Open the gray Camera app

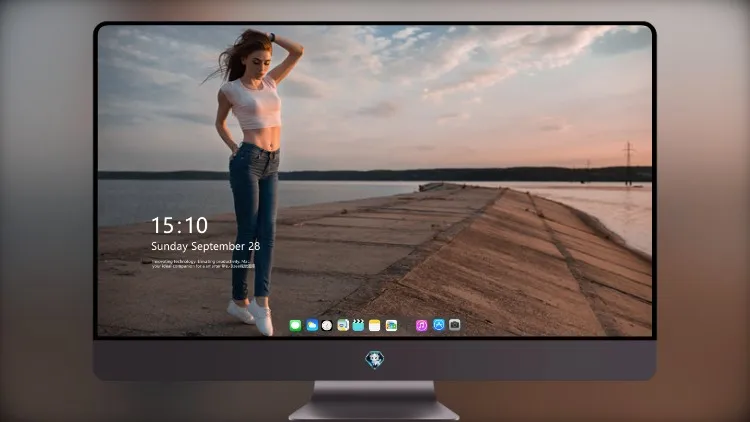[x=454, y=325]
